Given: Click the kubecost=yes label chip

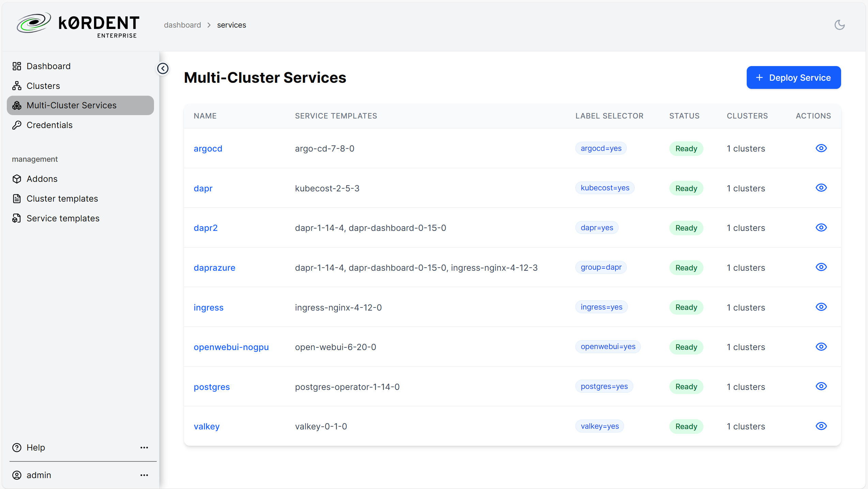Looking at the screenshot, I should 605,188.
